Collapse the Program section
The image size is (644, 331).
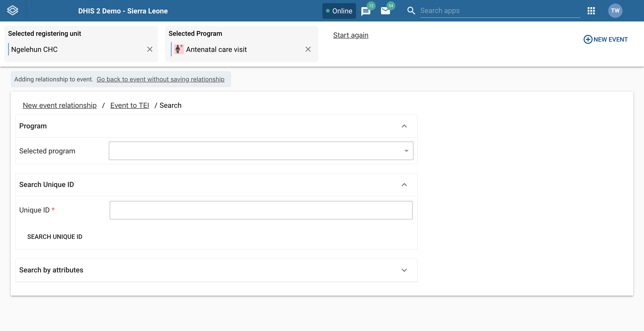[404, 126]
